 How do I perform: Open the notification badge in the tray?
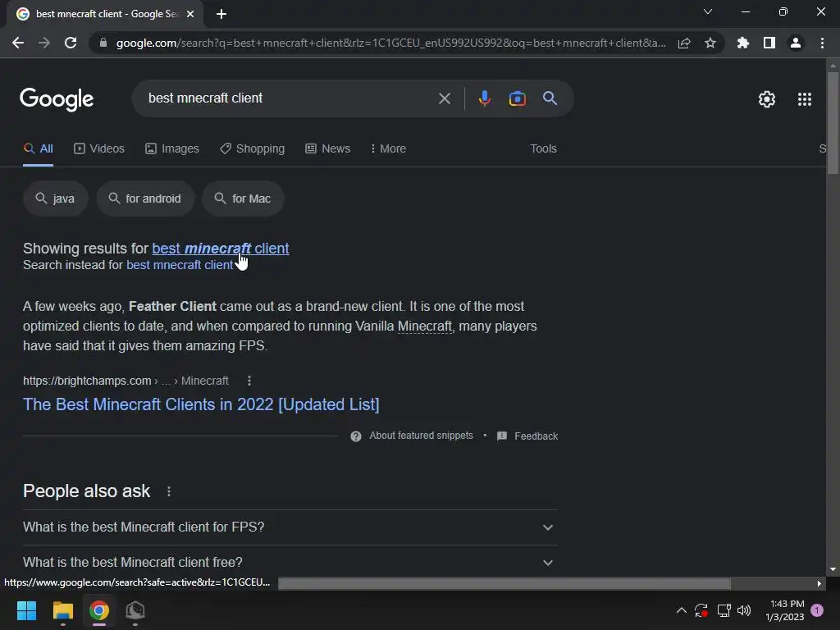click(x=817, y=609)
